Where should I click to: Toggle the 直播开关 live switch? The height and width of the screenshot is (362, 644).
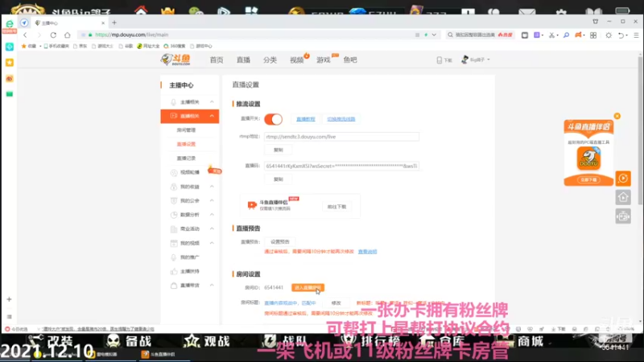(x=273, y=119)
